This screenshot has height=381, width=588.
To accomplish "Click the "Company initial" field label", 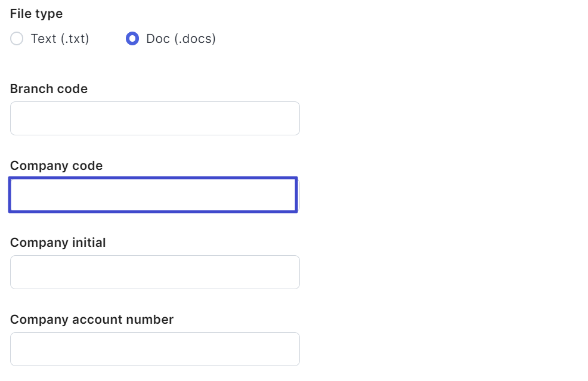I will [58, 243].
